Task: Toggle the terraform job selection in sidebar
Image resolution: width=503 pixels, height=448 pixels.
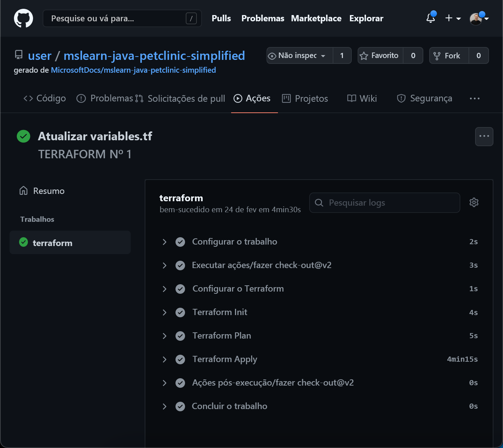Action: 53,242
